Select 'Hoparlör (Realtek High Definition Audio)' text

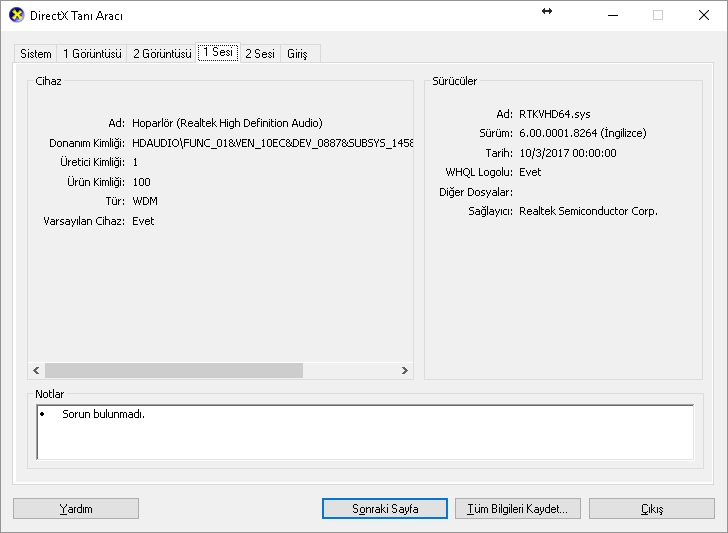point(227,123)
